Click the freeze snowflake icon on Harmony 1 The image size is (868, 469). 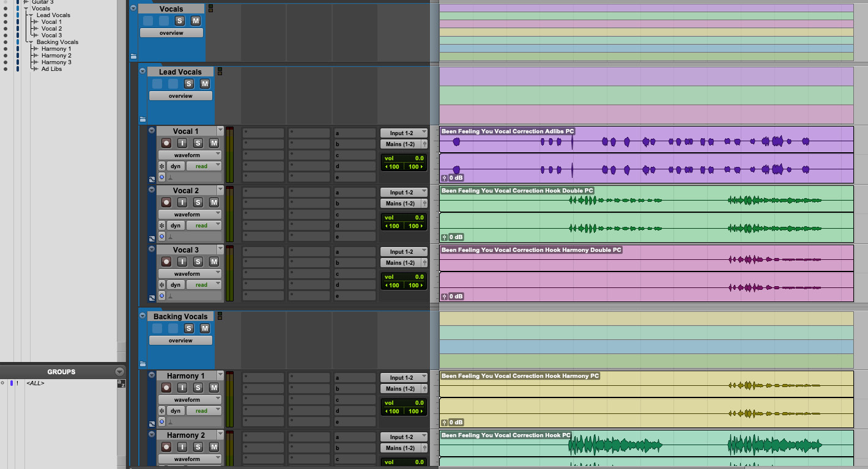(162, 411)
